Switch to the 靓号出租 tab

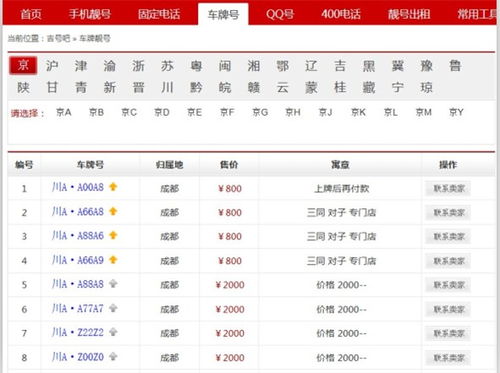tap(409, 14)
